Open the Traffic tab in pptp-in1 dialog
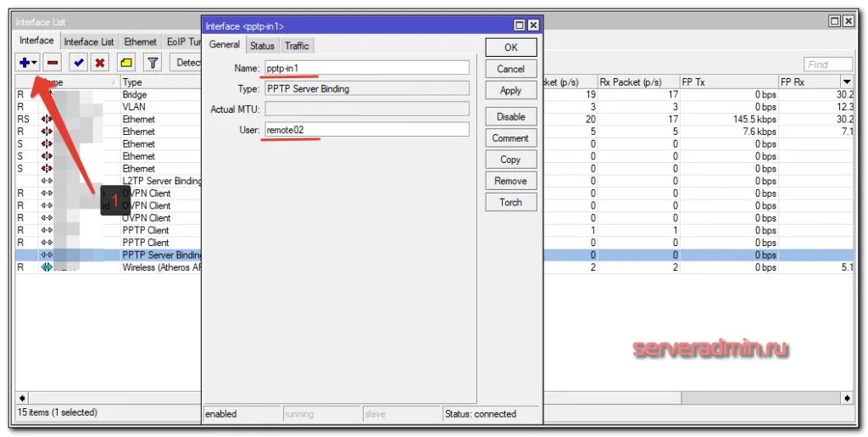Viewport: 868px width, 437px height. point(297,46)
